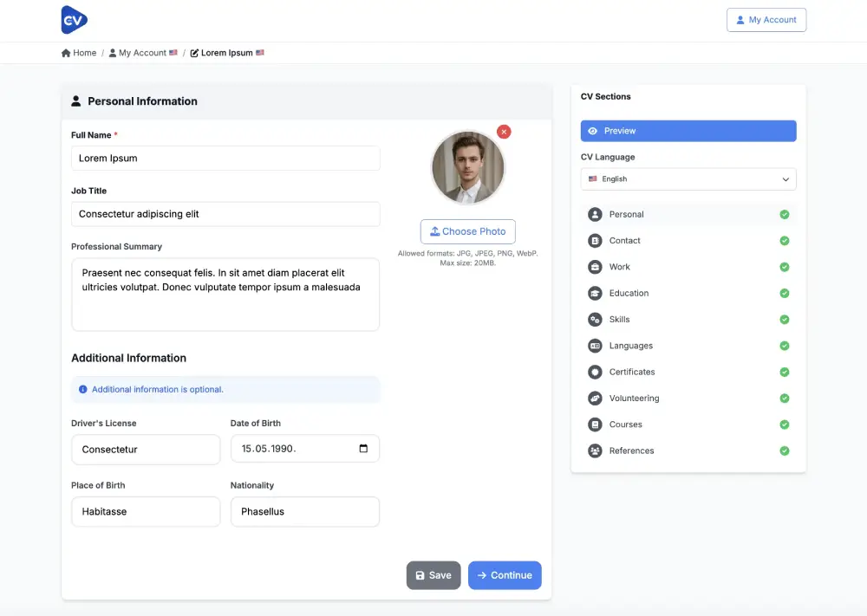Click the Contact section icon

click(x=595, y=240)
